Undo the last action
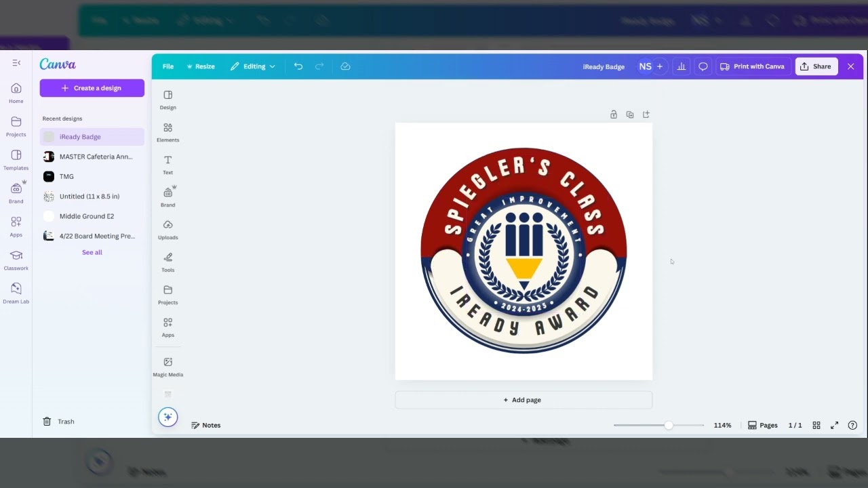 [298, 66]
